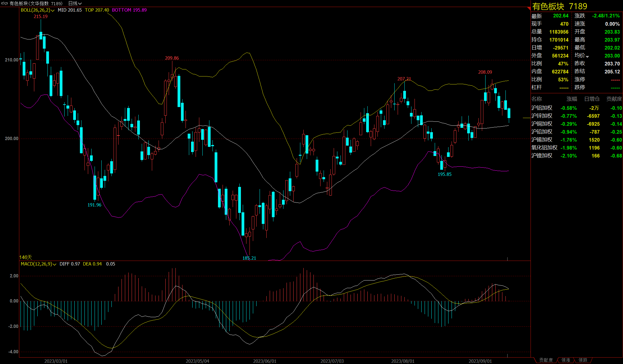Click the 最高 value 203.97
The height and width of the screenshot is (364, 623).
(x=612, y=40)
